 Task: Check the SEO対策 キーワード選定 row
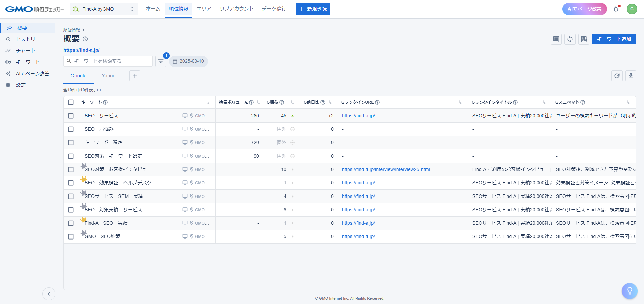pos(71,156)
